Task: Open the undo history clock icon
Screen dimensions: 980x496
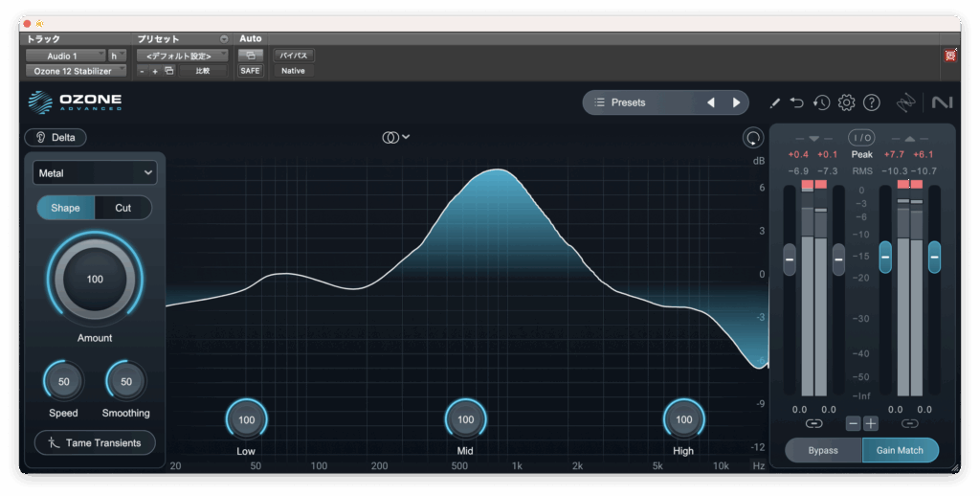Action: pos(821,102)
